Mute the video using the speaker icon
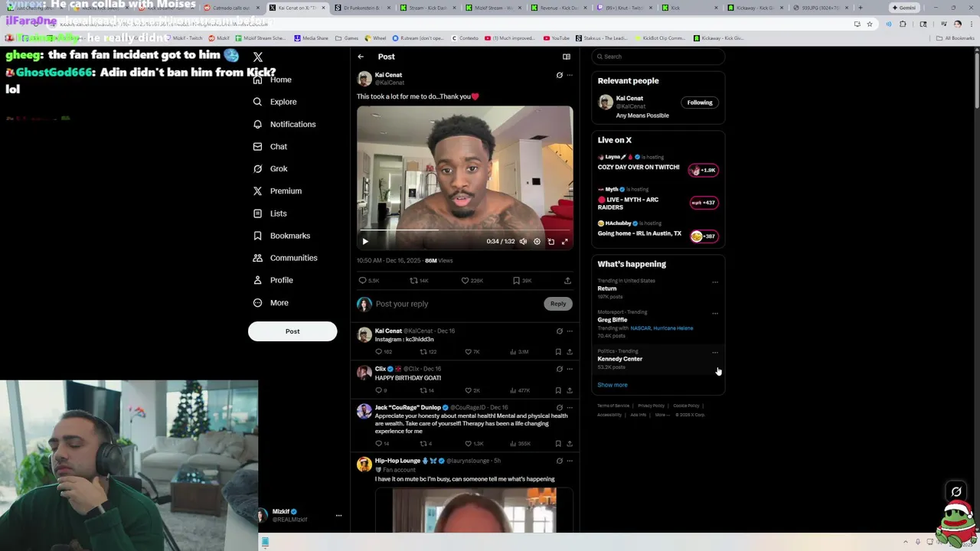 point(523,241)
